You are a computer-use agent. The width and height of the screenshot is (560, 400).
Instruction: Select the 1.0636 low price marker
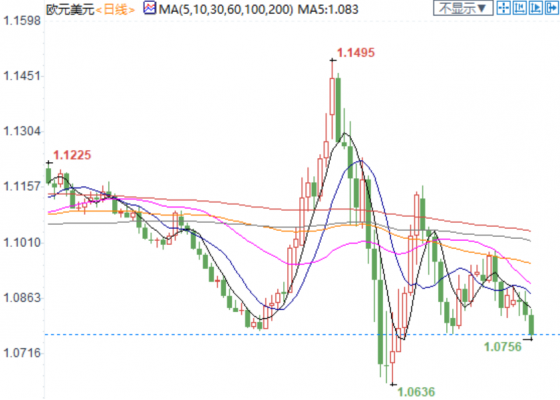point(416,392)
